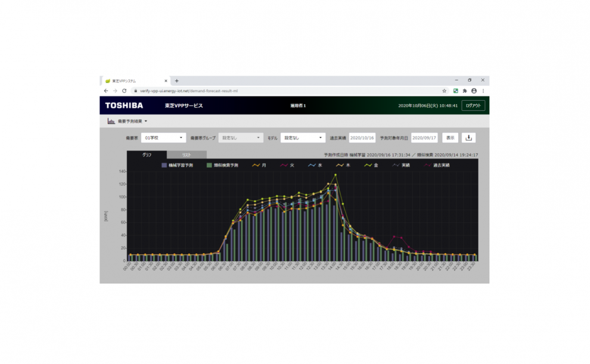
Task: Click the ログアウト button
Action: coord(473,105)
